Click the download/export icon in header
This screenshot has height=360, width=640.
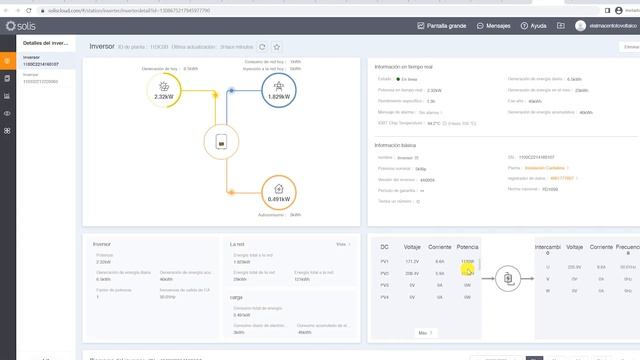(561, 26)
